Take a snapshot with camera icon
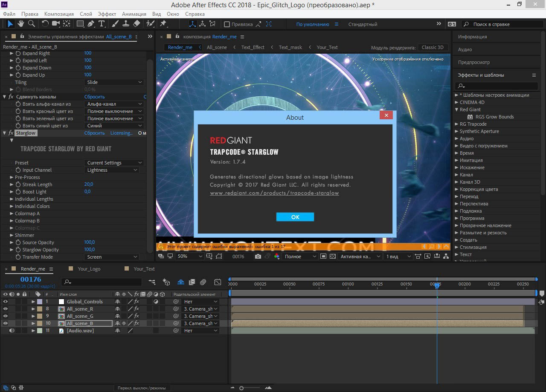The width and height of the screenshot is (546, 392). click(258, 257)
